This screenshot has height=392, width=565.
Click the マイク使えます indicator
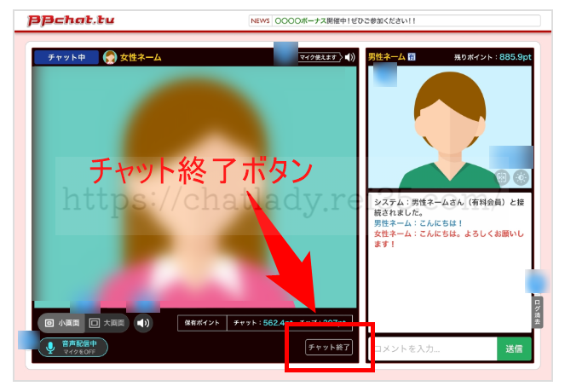320,57
